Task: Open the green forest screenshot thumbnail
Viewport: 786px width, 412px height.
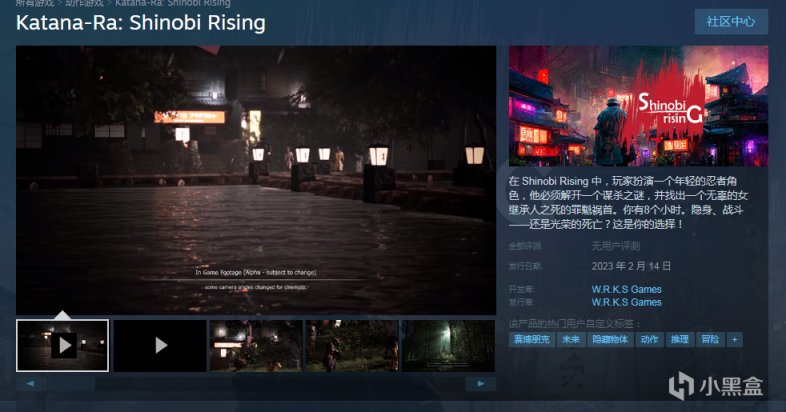Action: click(x=448, y=345)
